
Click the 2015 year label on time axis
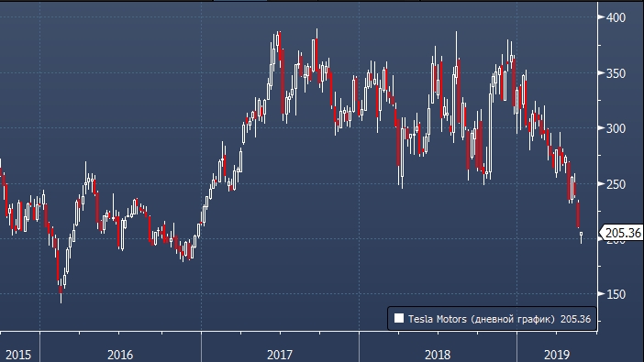[x=18, y=354]
